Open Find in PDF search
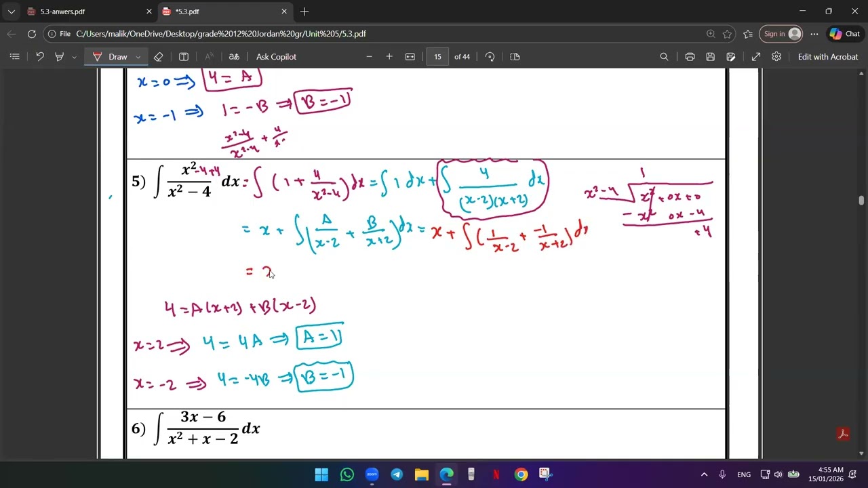Image resolution: width=868 pixels, height=488 pixels. tap(665, 57)
